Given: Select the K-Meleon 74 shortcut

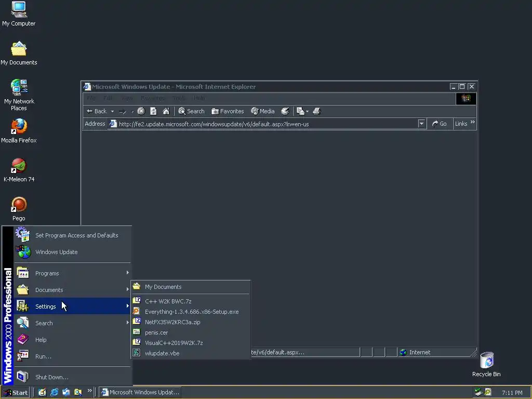Looking at the screenshot, I should pyautogui.click(x=19, y=170).
